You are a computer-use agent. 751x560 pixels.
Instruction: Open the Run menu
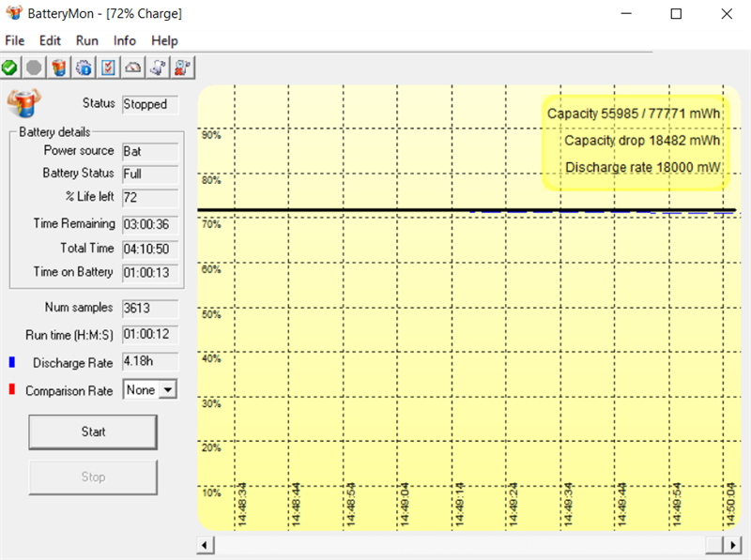click(x=86, y=40)
